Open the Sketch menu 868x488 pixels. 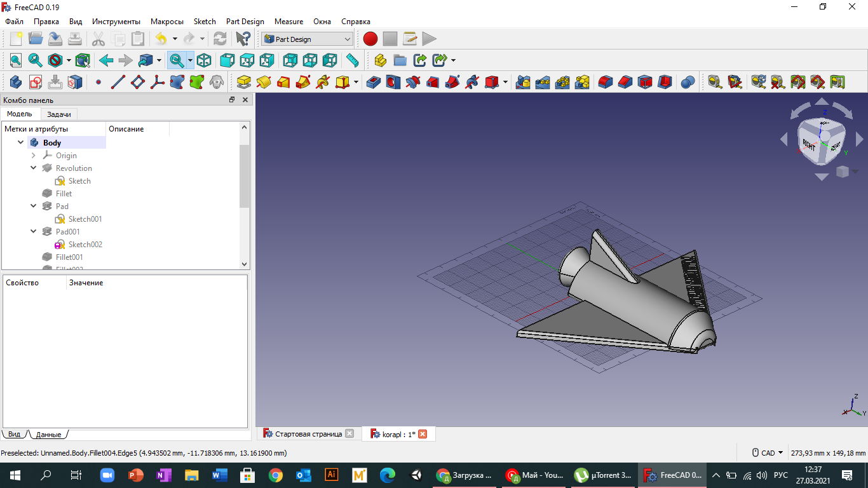click(204, 22)
